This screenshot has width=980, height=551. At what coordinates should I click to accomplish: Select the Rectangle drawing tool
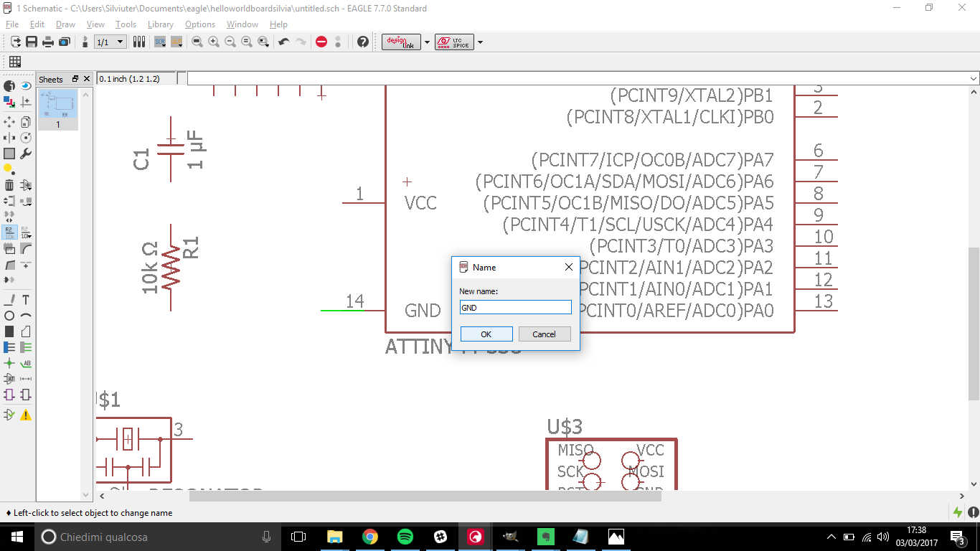point(9,331)
